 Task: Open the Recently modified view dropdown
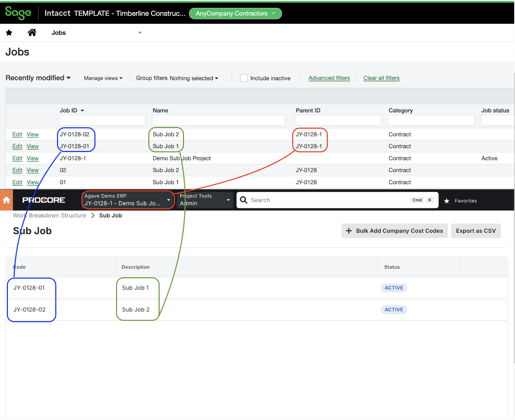coord(38,78)
